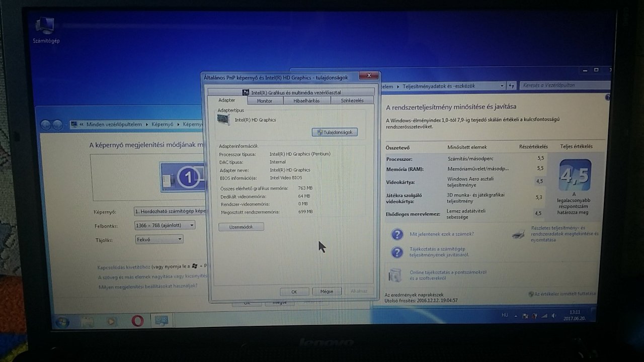The image size is (644, 362).
Task: Click the question mark icon beside 'Tájékoztatás a számítógép'
Action: 397,252
